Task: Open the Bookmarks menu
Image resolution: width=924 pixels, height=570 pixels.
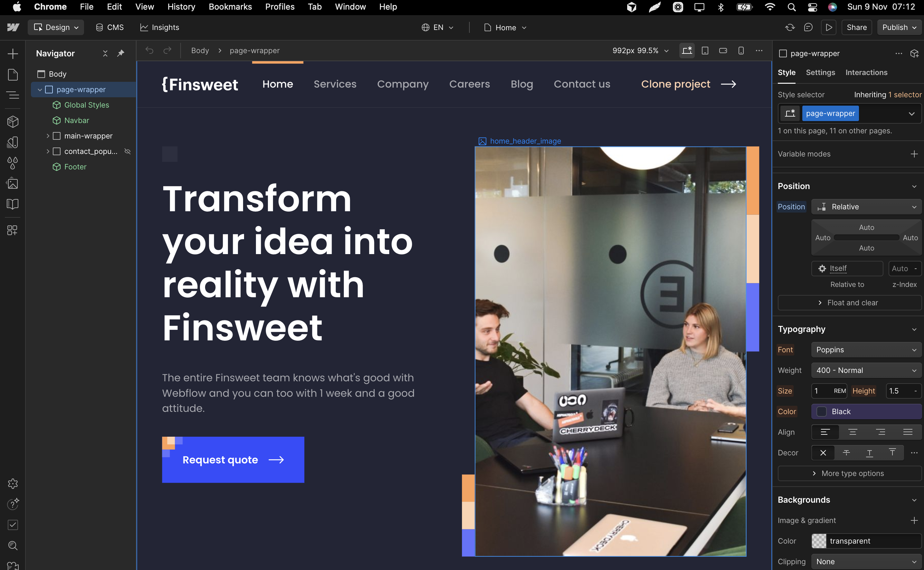Action: pyautogui.click(x=230, y=7)
